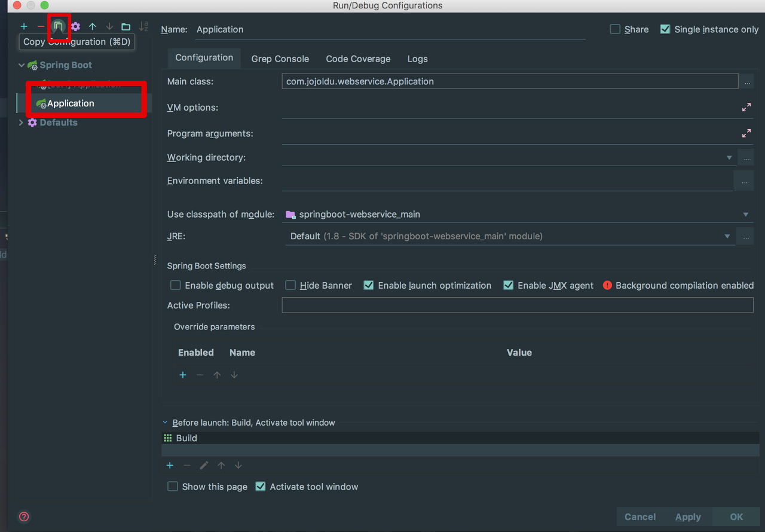This screenshot has height=532, width=765.
Task: Browse for Main class with ellipsis button
Action: coord(746,81)
